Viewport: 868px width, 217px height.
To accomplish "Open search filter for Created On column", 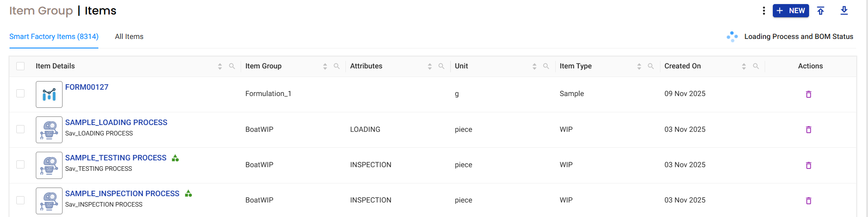I will pos(756,66).
